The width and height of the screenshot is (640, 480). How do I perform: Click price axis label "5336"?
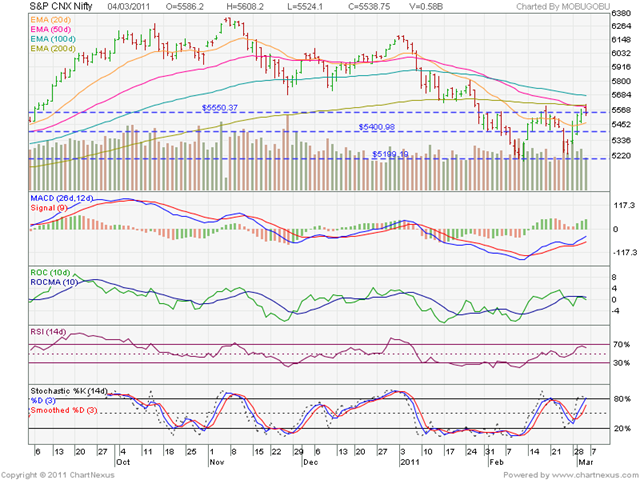click(622, 140)
